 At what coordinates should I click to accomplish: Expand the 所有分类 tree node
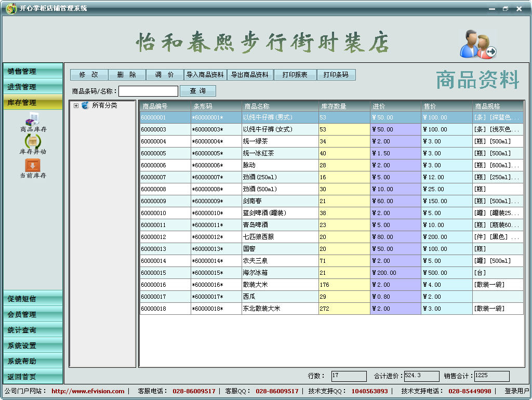pos(76,106)
